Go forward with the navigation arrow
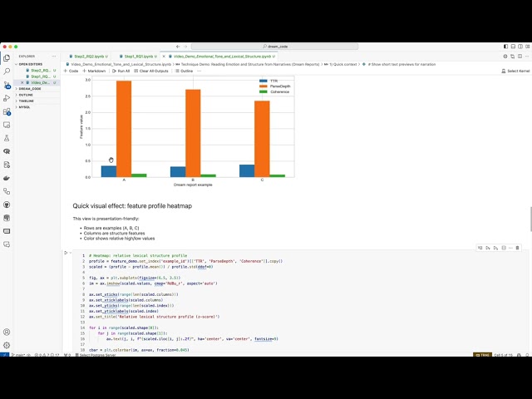 coord(185,47)
